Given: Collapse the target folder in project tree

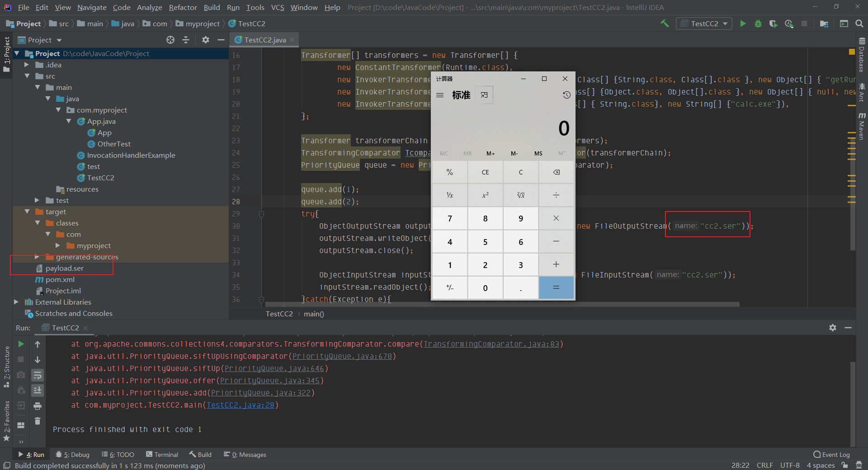Looking at the screenshot, I should coord(27,211).
